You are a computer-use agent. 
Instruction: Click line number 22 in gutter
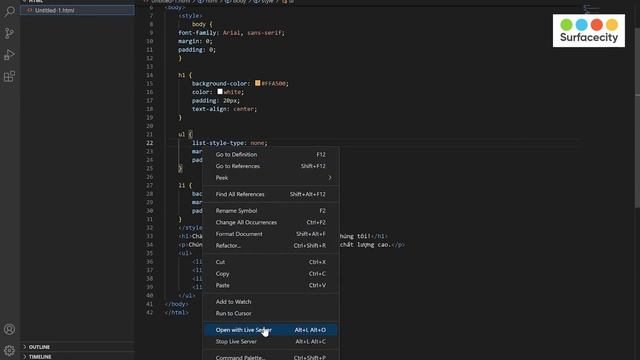150,143
